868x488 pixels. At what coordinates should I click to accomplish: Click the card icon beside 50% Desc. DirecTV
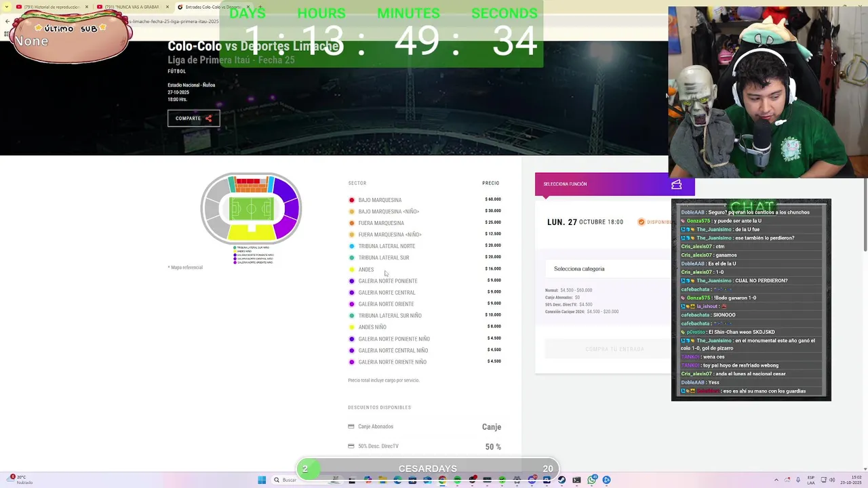tap(351, 446)
